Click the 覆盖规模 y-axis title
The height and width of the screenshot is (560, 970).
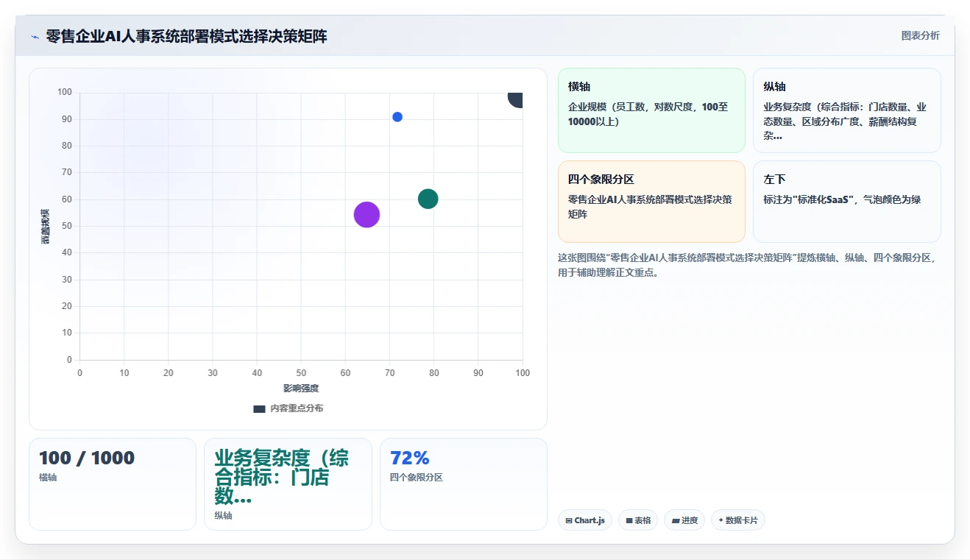(x=46, y=227)
